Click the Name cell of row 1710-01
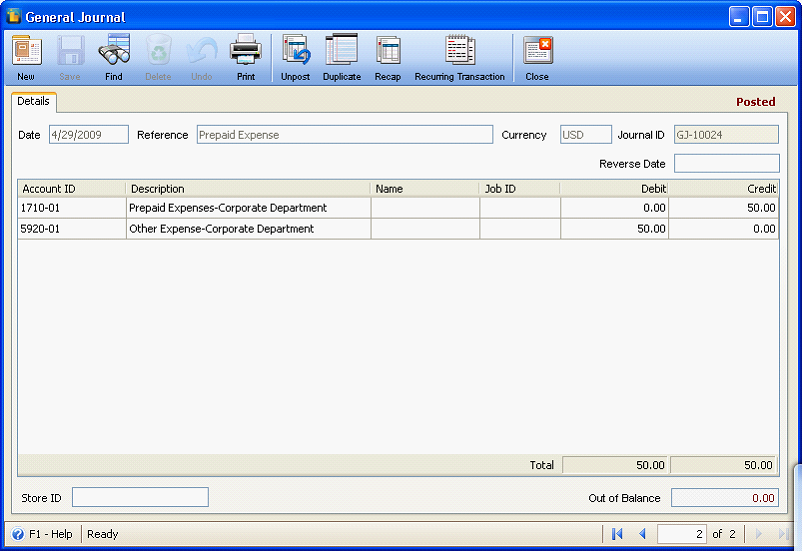Viewport: 803px width, 552px height. point(425,208)
